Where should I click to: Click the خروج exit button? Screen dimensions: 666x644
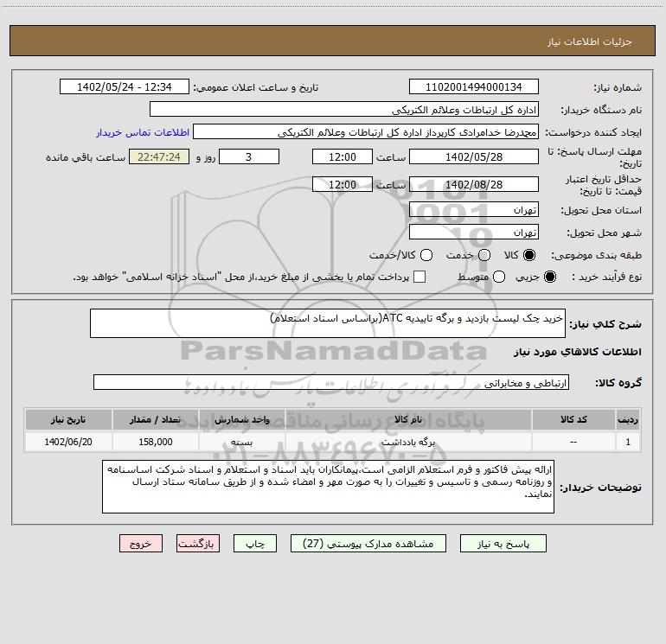pyautogui.click(x=141, y=544)
